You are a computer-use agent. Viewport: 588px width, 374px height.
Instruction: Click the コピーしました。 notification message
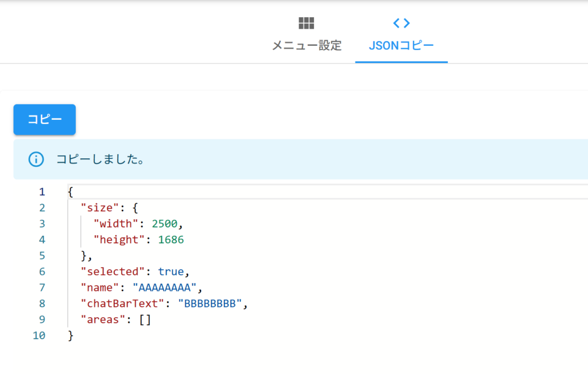click(x=100, y=159)
